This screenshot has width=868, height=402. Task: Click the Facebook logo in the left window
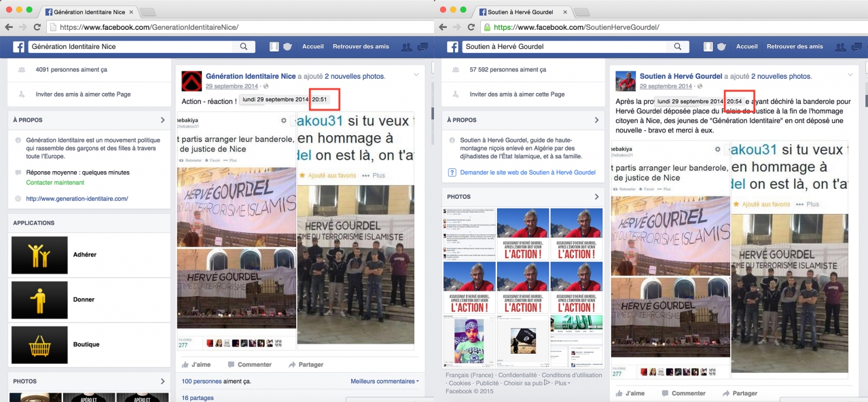pos(18,47)
